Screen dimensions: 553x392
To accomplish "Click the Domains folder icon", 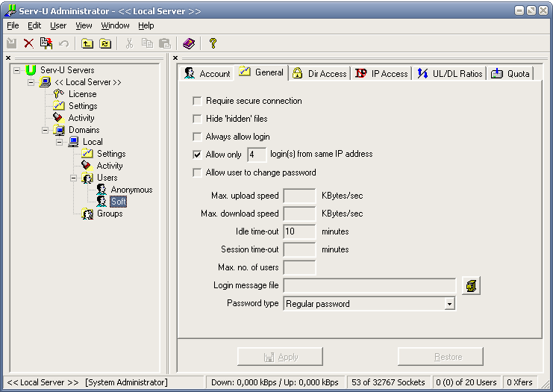I will 59,130.
